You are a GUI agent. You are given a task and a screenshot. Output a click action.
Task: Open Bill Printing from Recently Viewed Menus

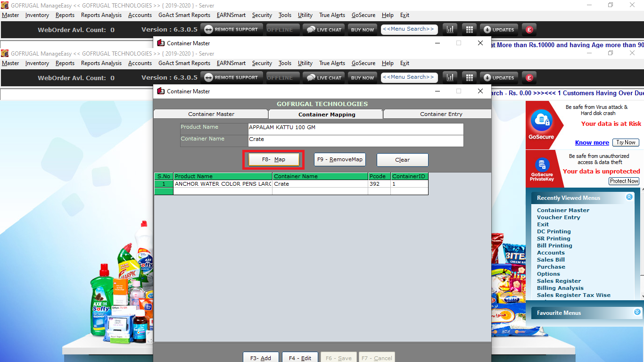(554, 246)
